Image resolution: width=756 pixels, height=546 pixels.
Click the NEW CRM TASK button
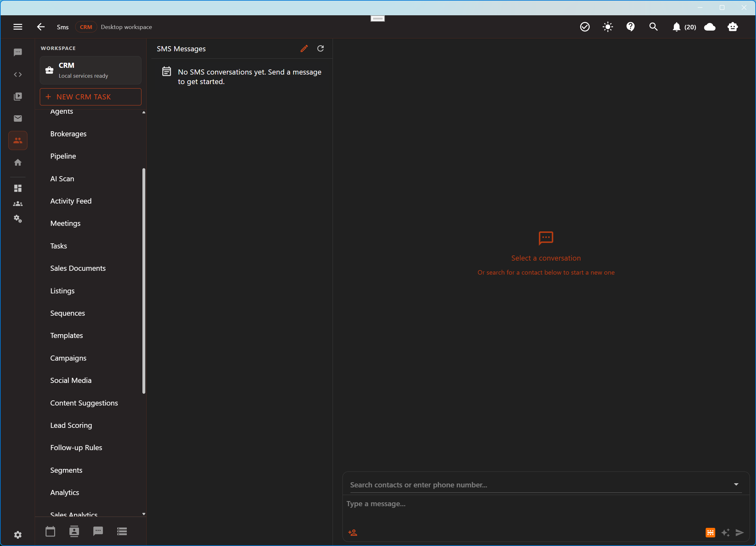90,97
